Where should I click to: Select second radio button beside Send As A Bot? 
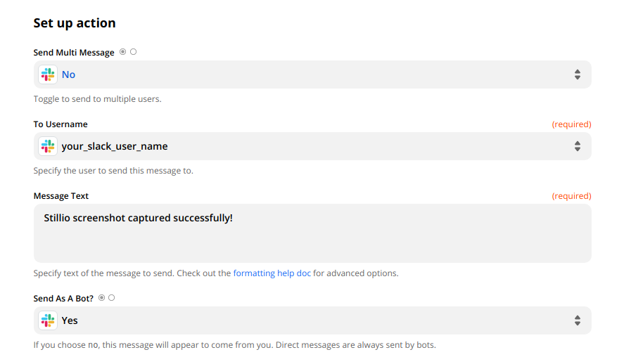[112, 298]
